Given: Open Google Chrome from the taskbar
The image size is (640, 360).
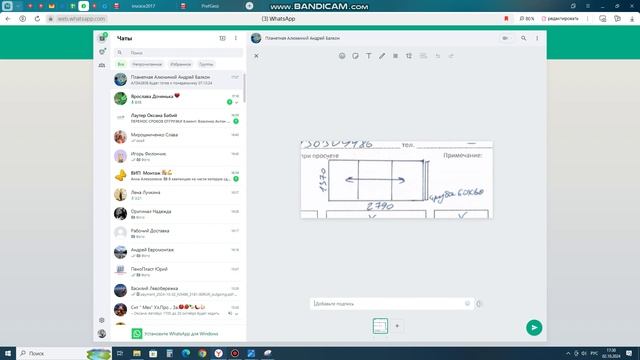Looking at the screenshot, I should point(202,353).
